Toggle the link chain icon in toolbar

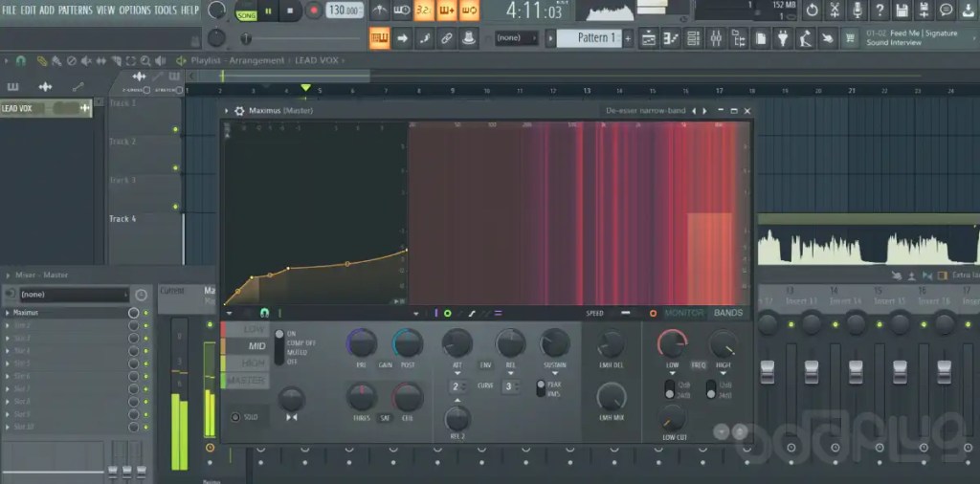pos(447,38)
